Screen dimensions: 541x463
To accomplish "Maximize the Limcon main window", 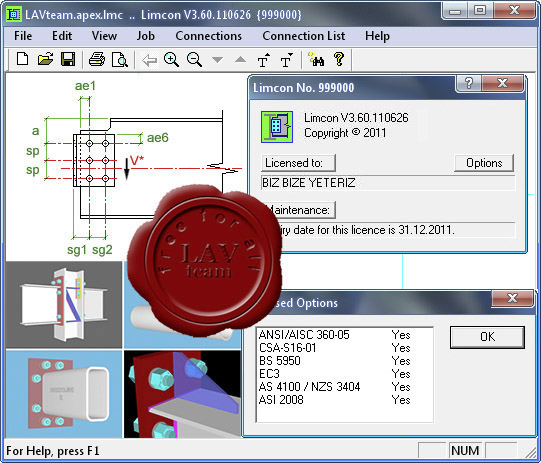I will coord(480,10).
